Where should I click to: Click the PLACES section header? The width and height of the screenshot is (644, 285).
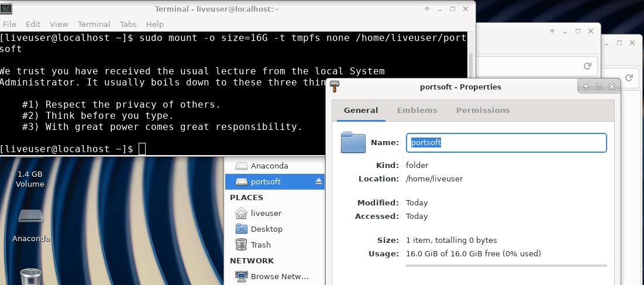point(246,198)
